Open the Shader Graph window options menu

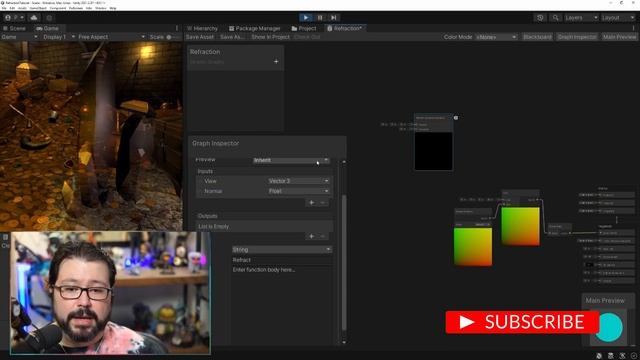(x=633, y=28)
